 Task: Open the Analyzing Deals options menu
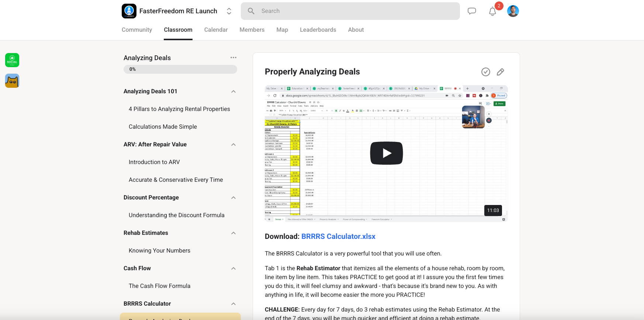(233, 58)
